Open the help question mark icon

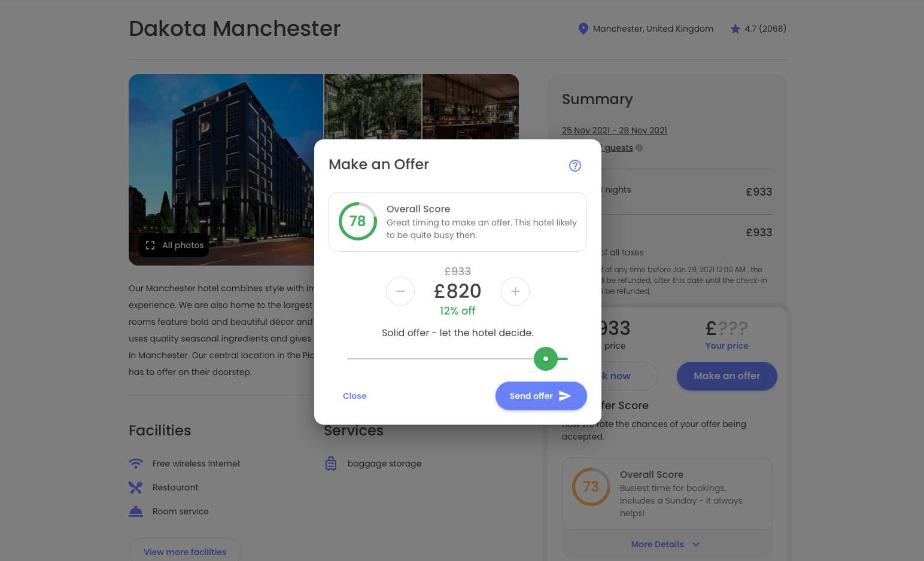(x=575, y=166)
